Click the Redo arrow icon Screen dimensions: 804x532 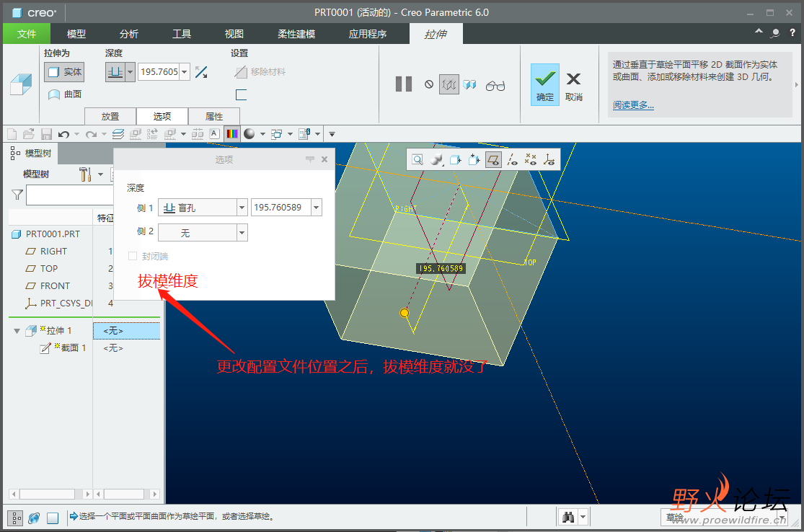click(92, 134)
